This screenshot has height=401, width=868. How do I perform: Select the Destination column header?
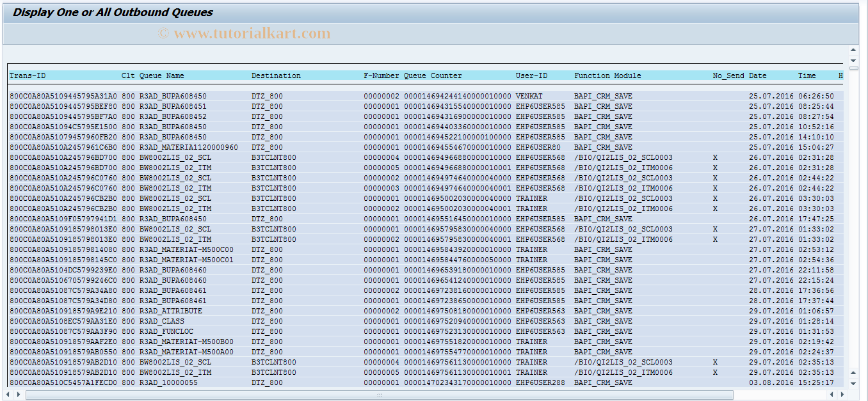point(276,75)
